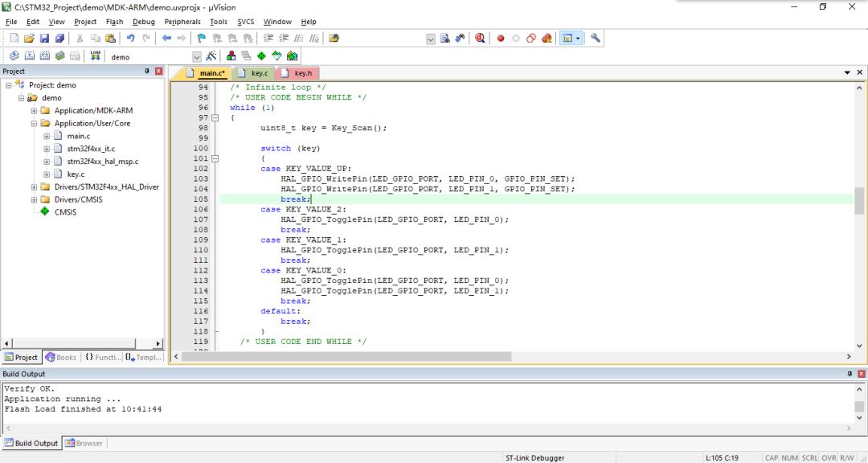Click the Translate file icon in build toolbar
The image size is (868, 463).
pyautogui.click(x=14, y=56)
